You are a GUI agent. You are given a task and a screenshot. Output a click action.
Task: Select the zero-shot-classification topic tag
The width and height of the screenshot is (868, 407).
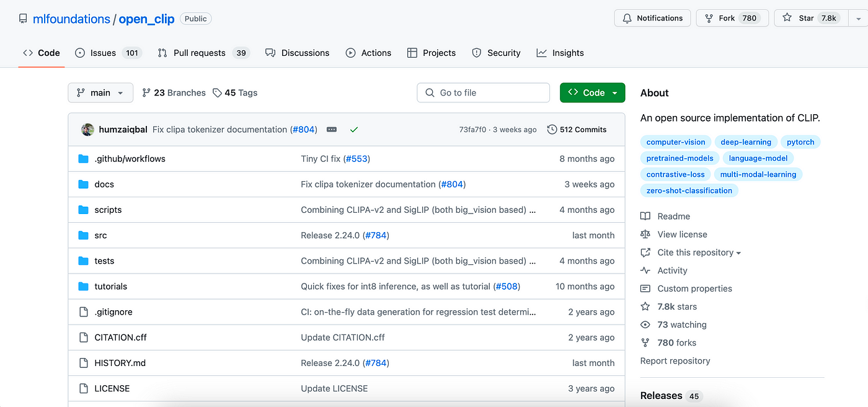click(x=689, y=190)
